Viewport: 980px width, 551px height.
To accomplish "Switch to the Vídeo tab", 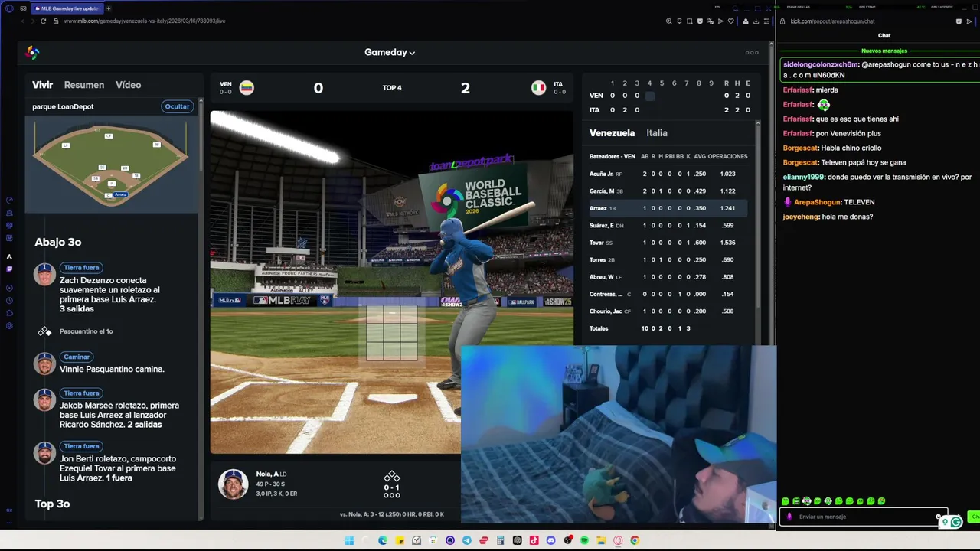I will 128,85.
